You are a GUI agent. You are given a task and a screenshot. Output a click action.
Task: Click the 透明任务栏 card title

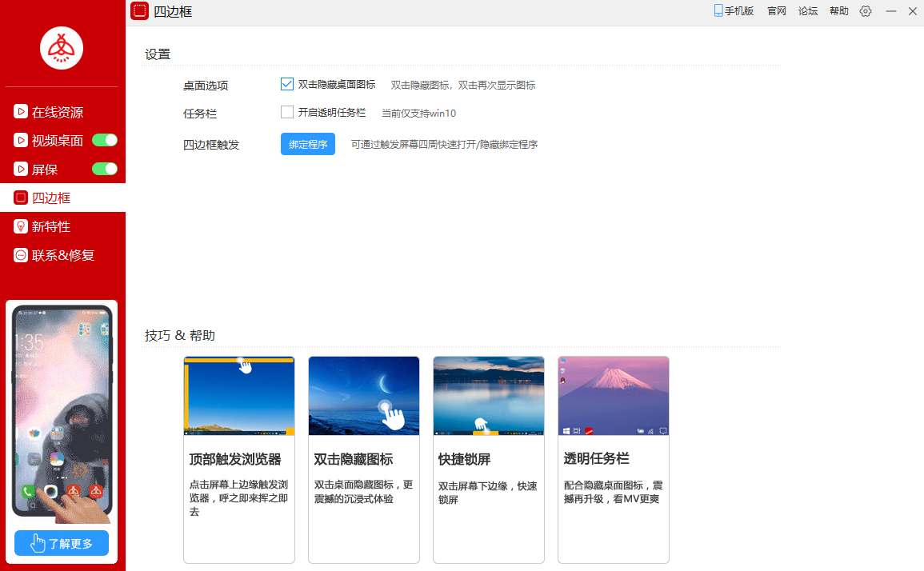596,458
